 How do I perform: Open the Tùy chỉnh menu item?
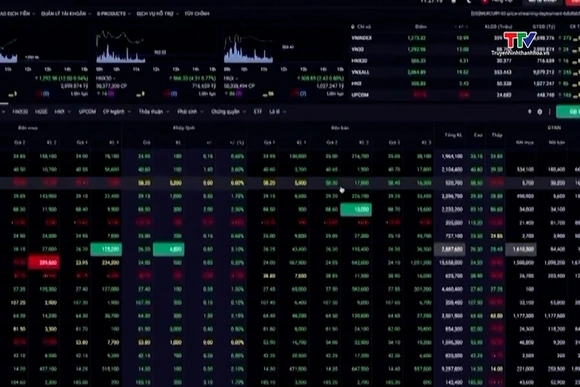197,14
